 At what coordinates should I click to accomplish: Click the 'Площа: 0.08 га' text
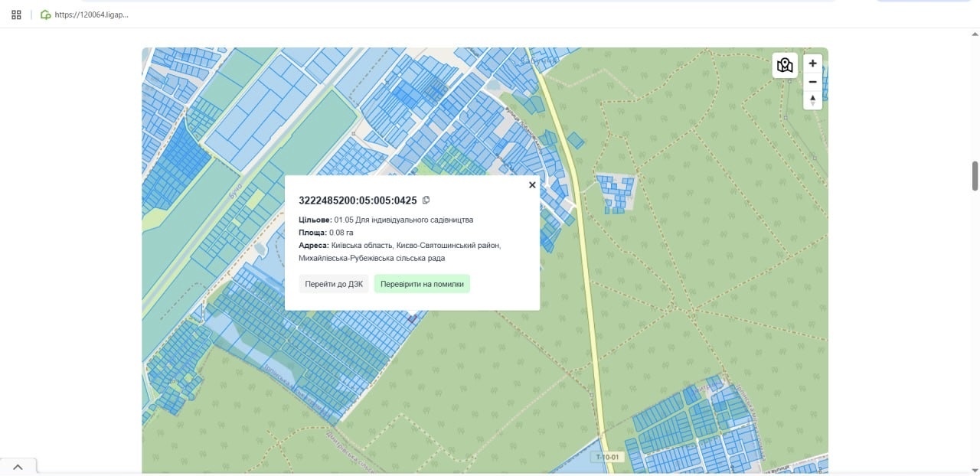click(x=326, y=233)
